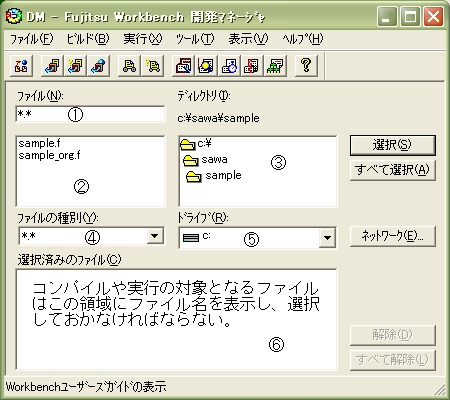Viewport: 450px width, 400px height.
Task: Click the *.* value in ファイルの種別 combo
Action: pyautogui.click(x=29, y=236)
